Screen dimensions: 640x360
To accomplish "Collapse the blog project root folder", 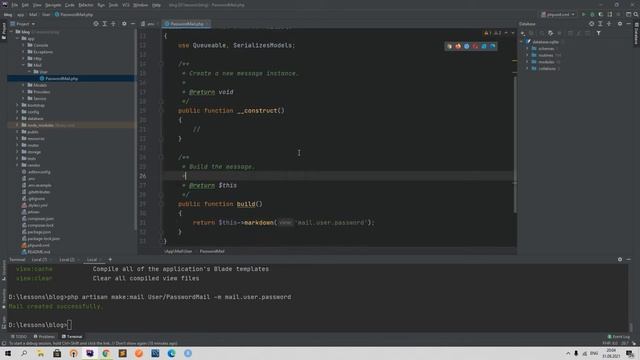I will click(12, 32).
